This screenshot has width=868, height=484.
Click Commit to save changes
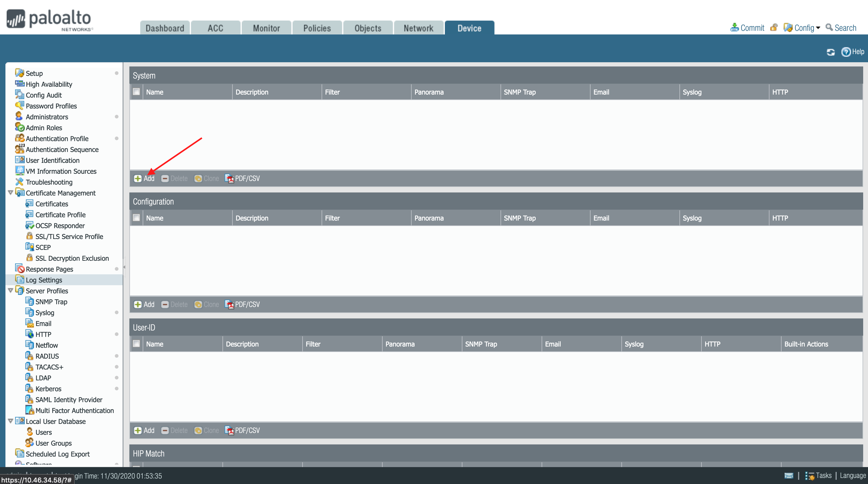[747, 27]
